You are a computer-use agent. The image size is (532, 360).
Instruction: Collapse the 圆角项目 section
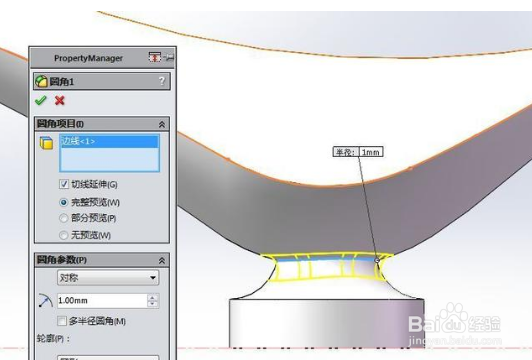point(162,124)
